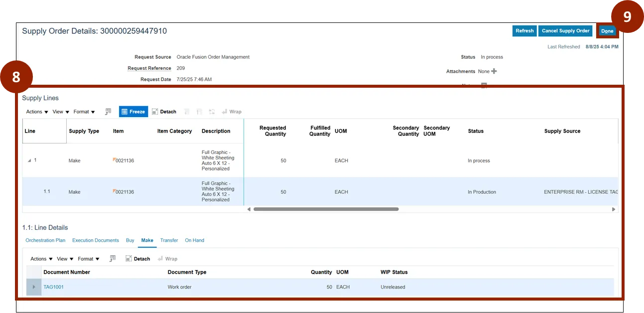Add an attachment with the plus icon
The image size is (644, 313).
494,71
